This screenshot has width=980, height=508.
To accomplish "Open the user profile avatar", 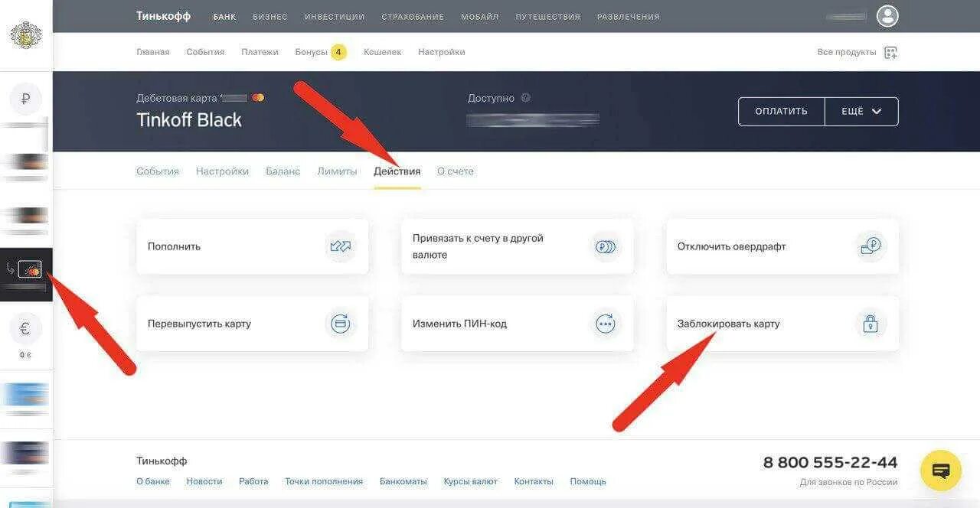I will 887,16.
